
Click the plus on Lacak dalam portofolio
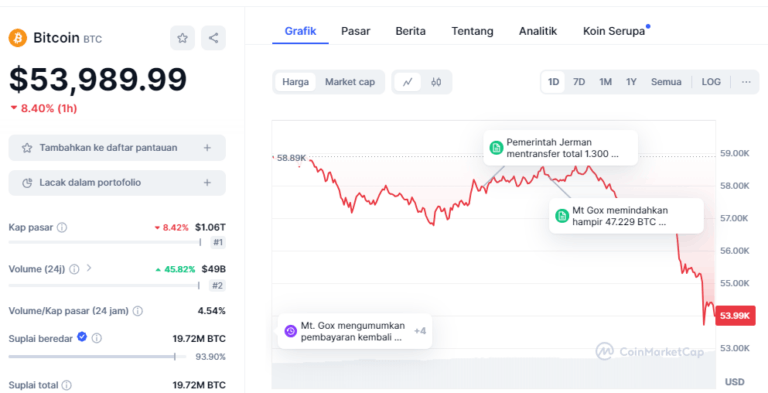pos(207,183)
